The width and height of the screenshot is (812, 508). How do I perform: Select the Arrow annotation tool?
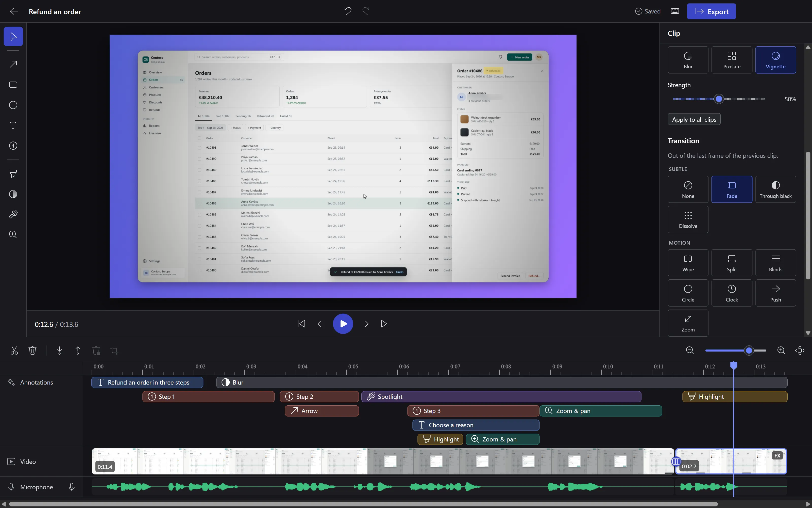coord(13,64)
